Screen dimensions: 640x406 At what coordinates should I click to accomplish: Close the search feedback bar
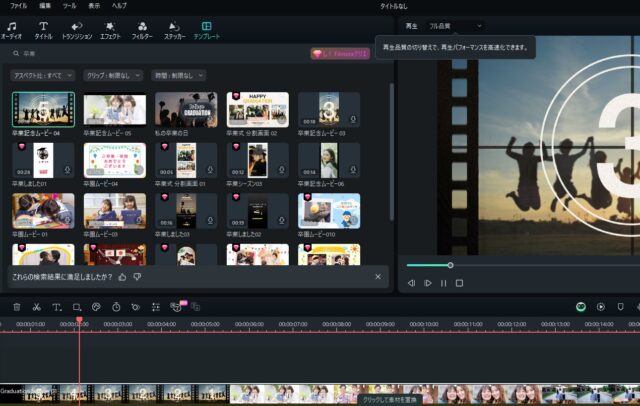coord(377,276)
